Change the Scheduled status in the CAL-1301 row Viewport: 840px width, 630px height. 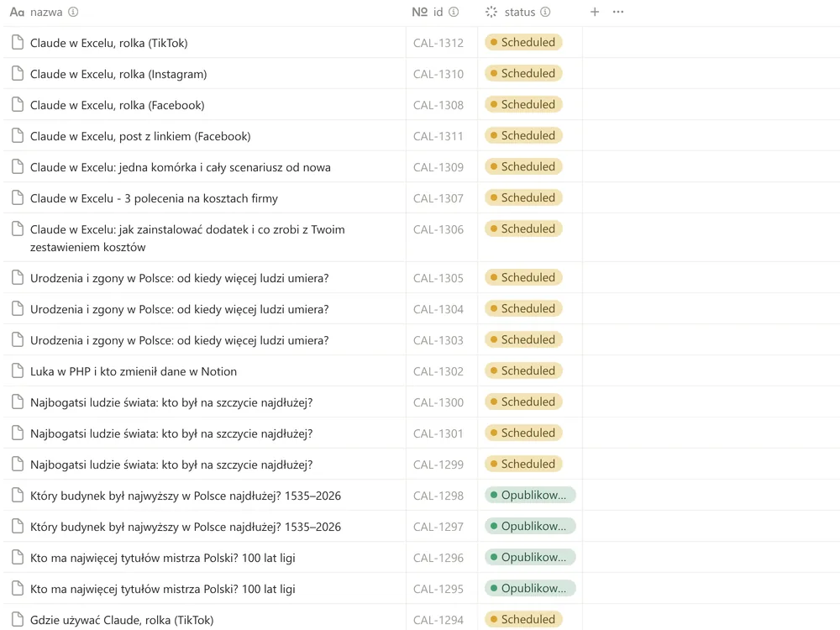(x=523, y=433)
